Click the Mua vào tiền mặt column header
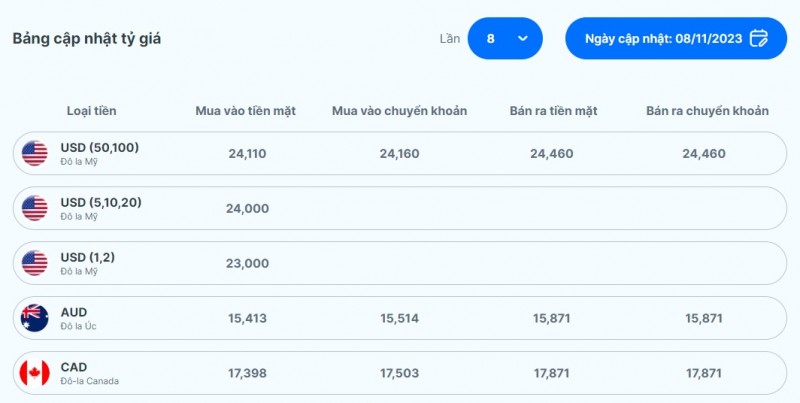The width and height of the screenshot is (800, 403). pyautogui.click(x=246, y=111)
